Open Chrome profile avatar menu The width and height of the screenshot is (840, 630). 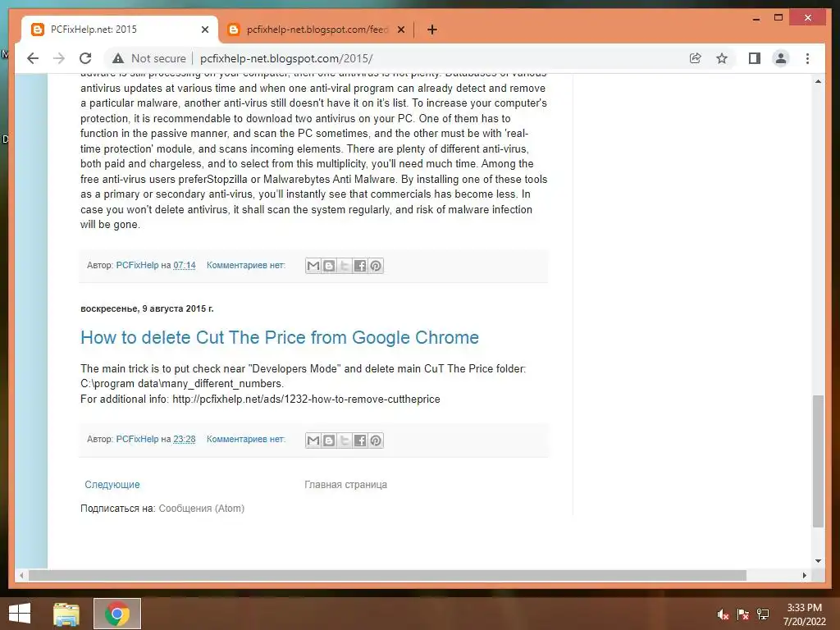pyautogui.click(x=781, y=58)
